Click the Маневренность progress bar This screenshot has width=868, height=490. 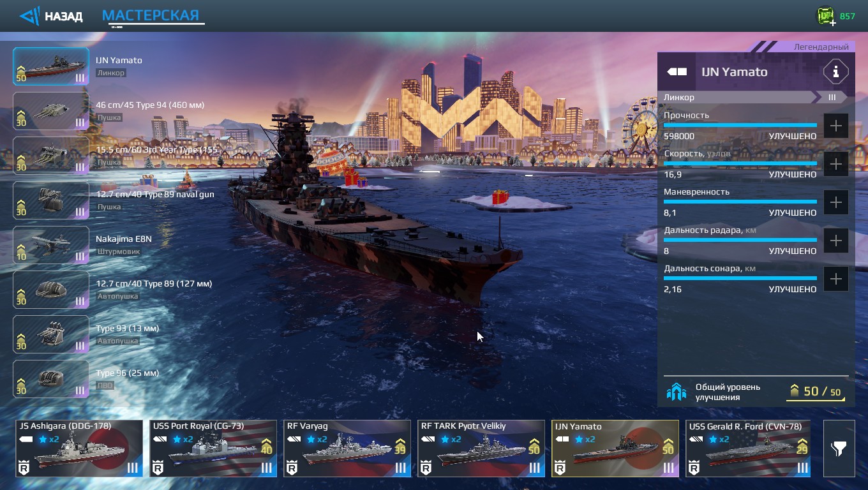tap(740, 202)
